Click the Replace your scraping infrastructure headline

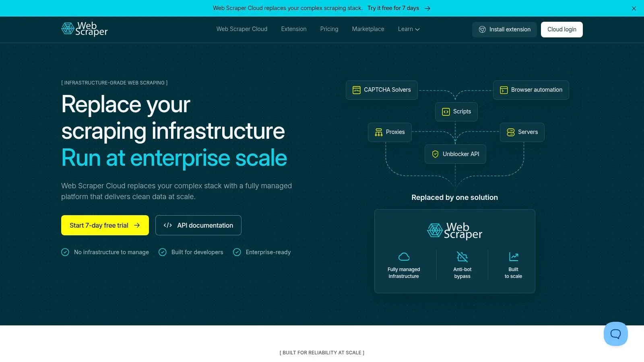coord(173,117)
